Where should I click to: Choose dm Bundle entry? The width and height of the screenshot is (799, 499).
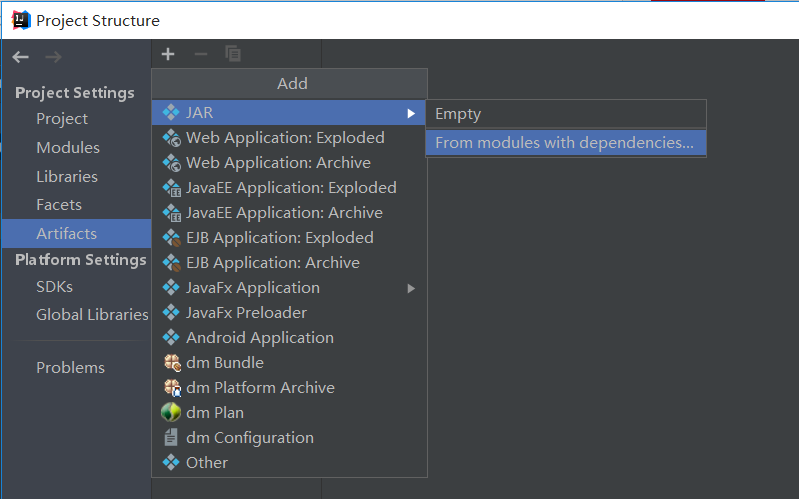coord(288,362)
